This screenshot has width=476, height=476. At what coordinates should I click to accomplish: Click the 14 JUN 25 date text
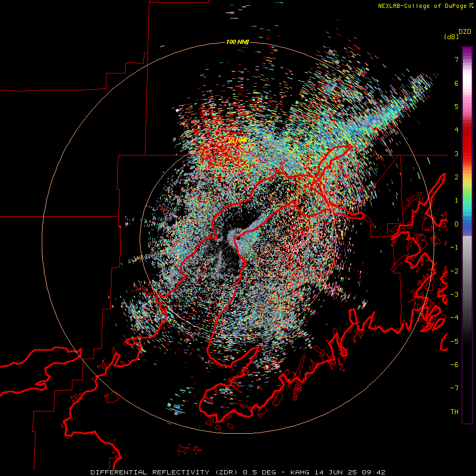pyautogui.click(x=335, y=472)
